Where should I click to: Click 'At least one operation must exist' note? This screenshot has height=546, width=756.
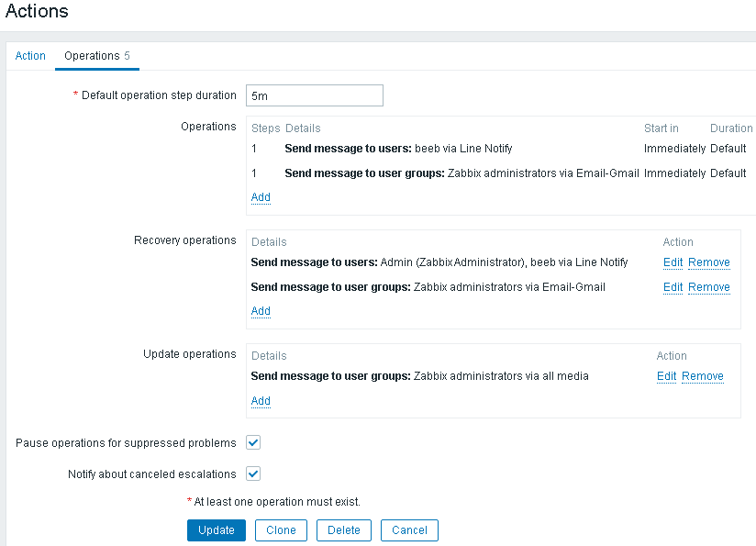(x=277, y=502)
